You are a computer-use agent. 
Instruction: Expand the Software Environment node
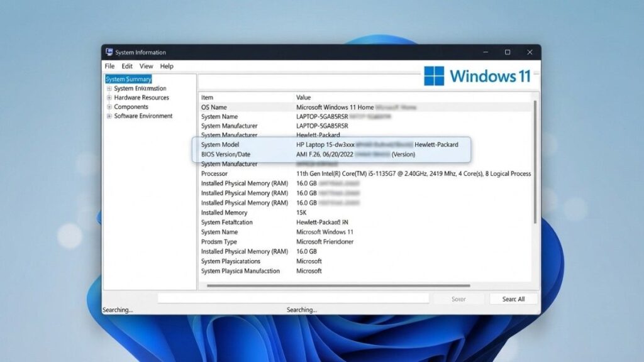(x=109, y=116)
